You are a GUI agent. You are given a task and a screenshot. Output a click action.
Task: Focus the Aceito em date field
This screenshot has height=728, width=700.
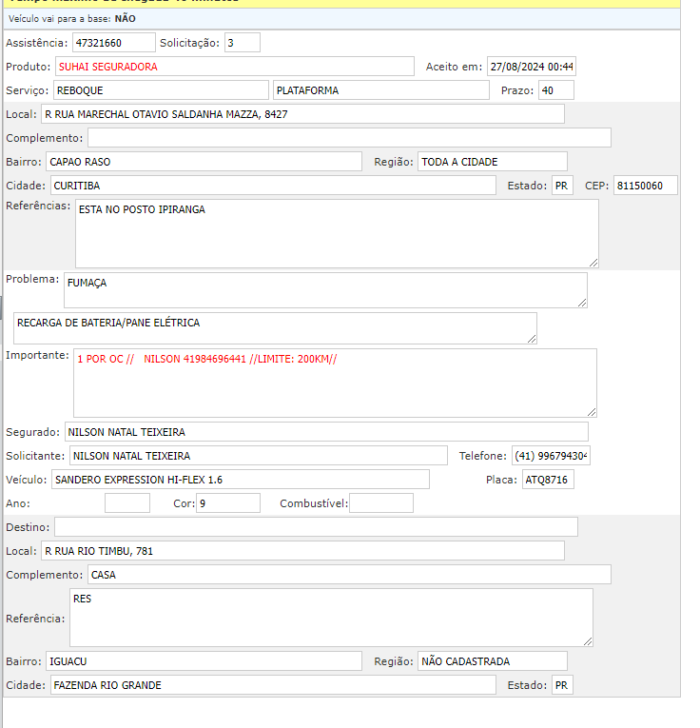tap(531, 67)
